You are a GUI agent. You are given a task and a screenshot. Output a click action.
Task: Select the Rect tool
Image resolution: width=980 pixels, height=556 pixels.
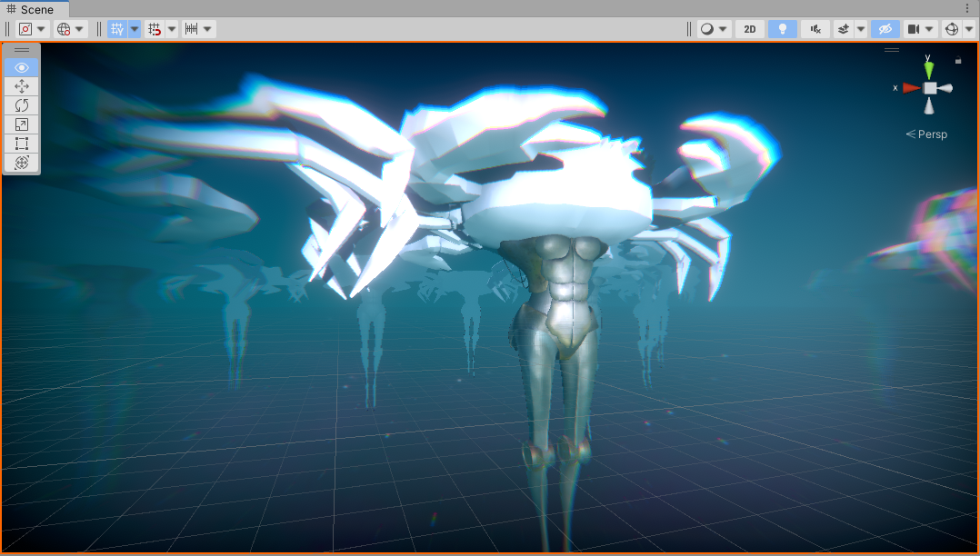22,144
